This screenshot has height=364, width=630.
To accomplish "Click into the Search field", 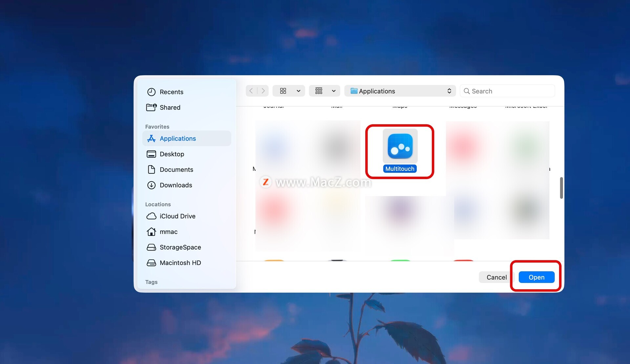I will (507, 91).
